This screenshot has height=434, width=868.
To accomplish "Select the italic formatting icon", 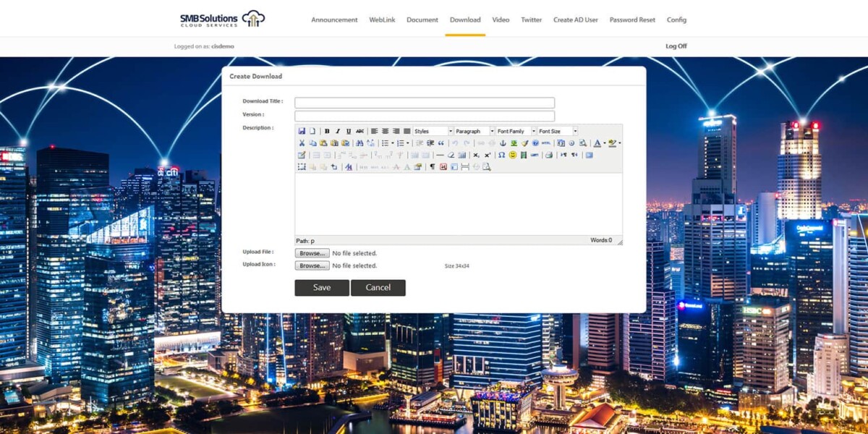I will point(337,131).
